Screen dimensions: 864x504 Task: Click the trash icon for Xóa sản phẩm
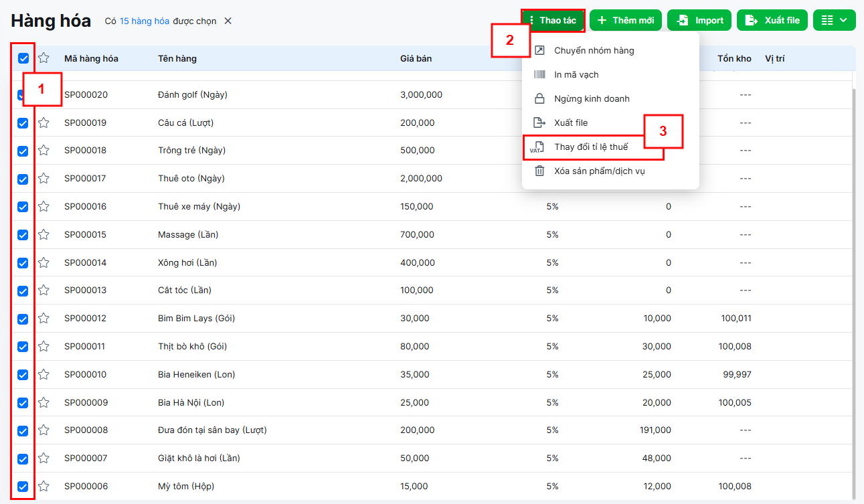click(x=539, y=171)
